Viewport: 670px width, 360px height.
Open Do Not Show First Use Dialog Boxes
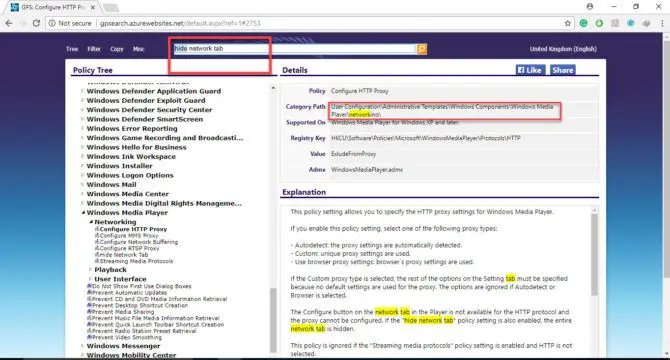pos(141,286)
